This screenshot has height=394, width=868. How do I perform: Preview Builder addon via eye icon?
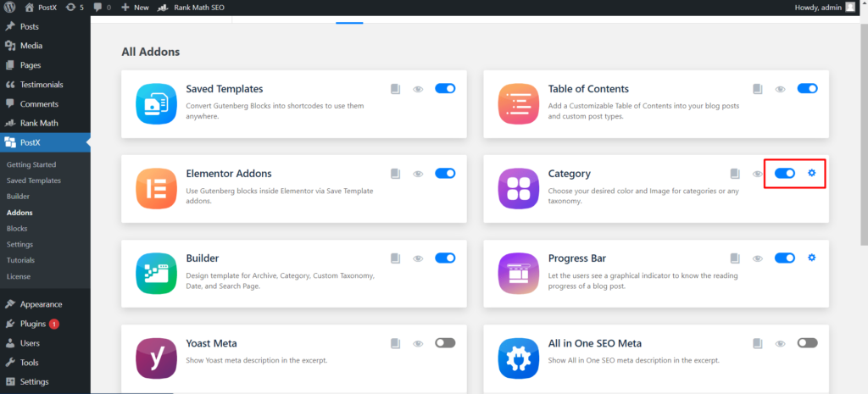(x=418, y=258)
